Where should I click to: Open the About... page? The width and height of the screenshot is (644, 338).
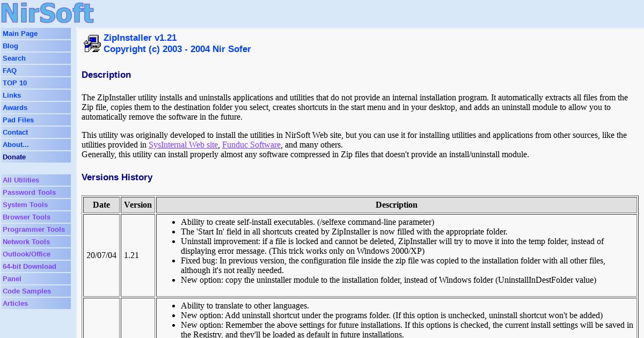tap(36, 145)
